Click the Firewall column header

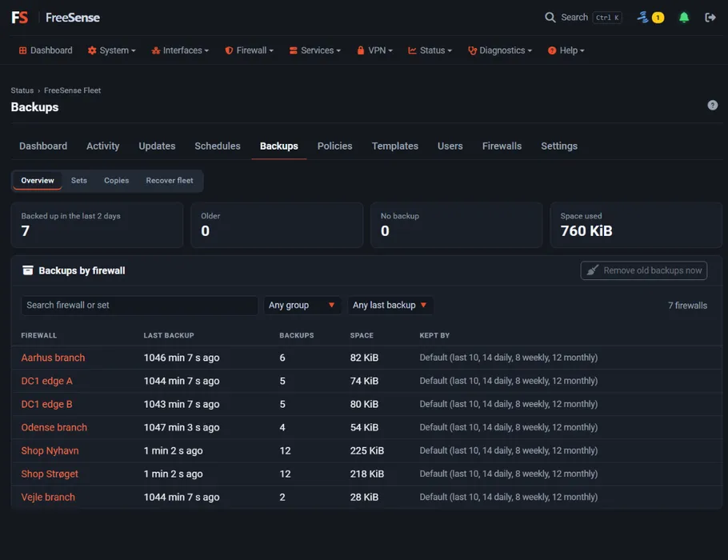pos(39,335)
